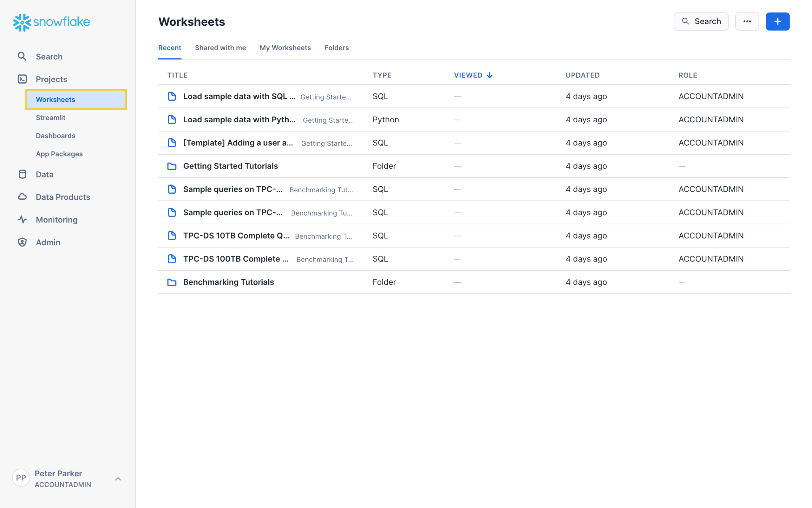Screen dimensions: 812x508
Task: Open the Streamlit sidebar link
Action: click(50, 118)
